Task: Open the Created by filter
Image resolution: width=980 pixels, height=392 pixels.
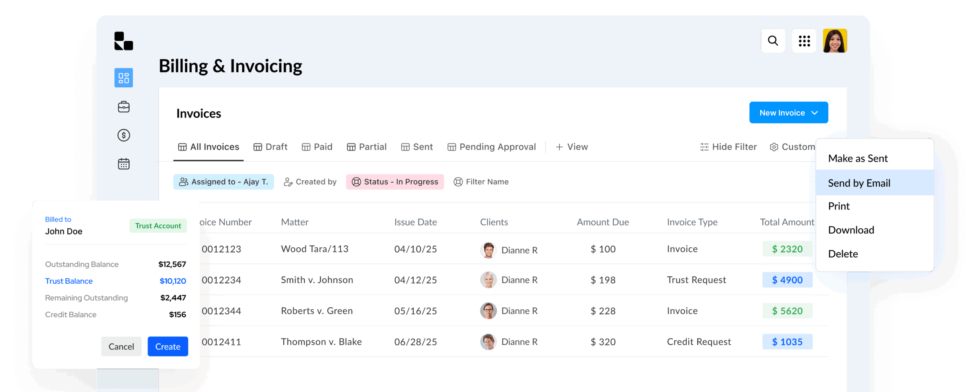Action: [310, 182]
